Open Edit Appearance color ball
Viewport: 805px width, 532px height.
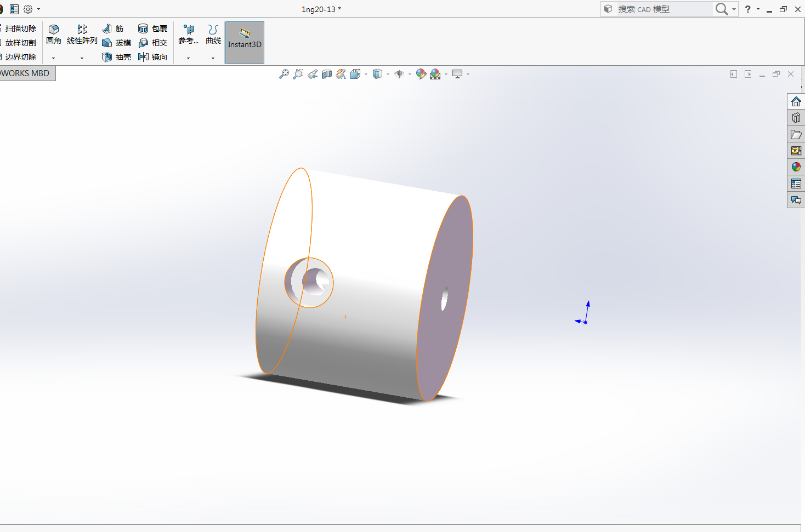421,74
